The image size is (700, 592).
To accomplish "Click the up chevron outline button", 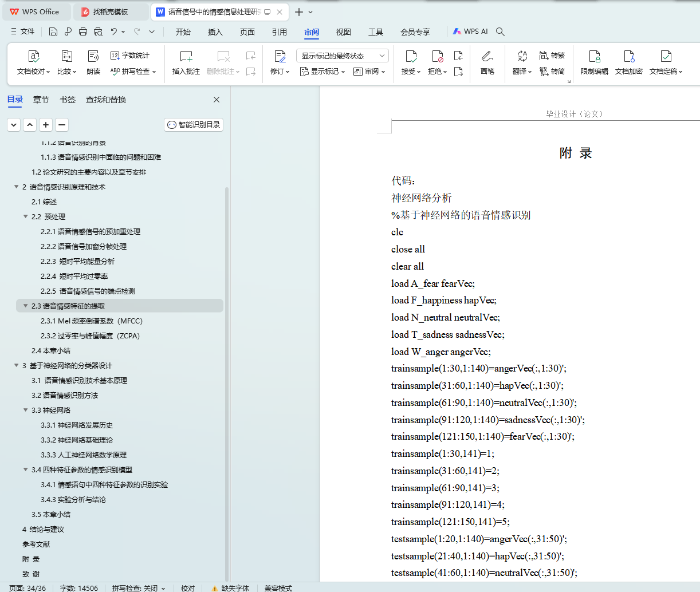I will point(30,124).
